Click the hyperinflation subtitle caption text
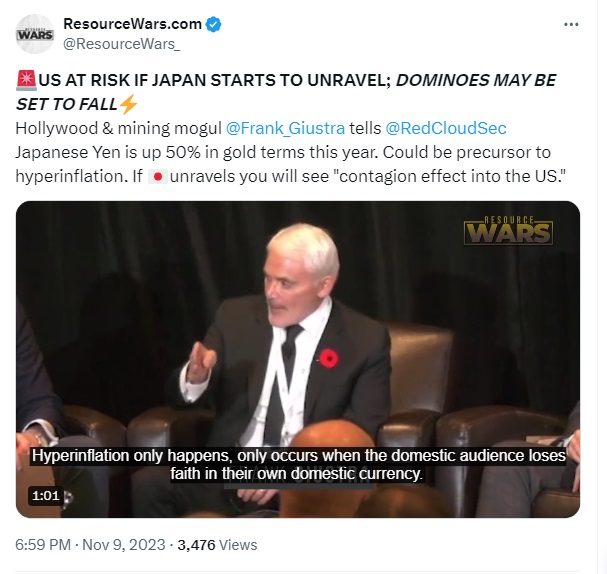This screenshot has width=607, height=574. point(298,464)
